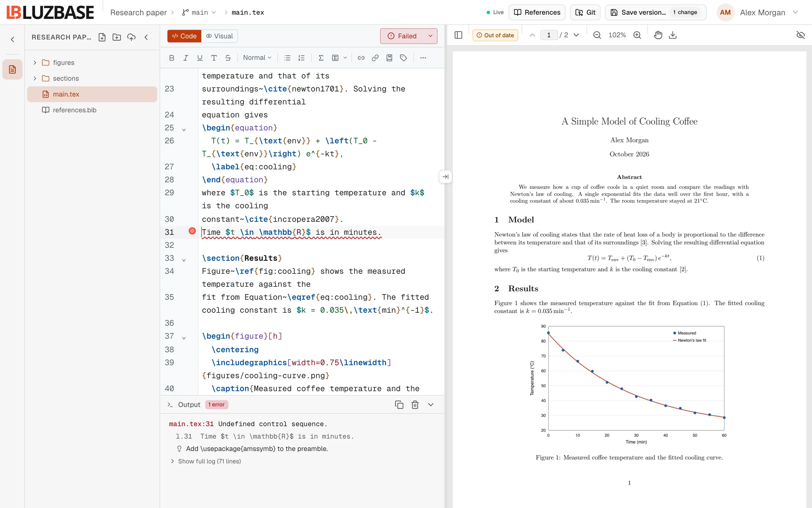Image resolution: width=812 pixels, height=508 pixels.
Task: Click the insert link icon
Action: 361,58
